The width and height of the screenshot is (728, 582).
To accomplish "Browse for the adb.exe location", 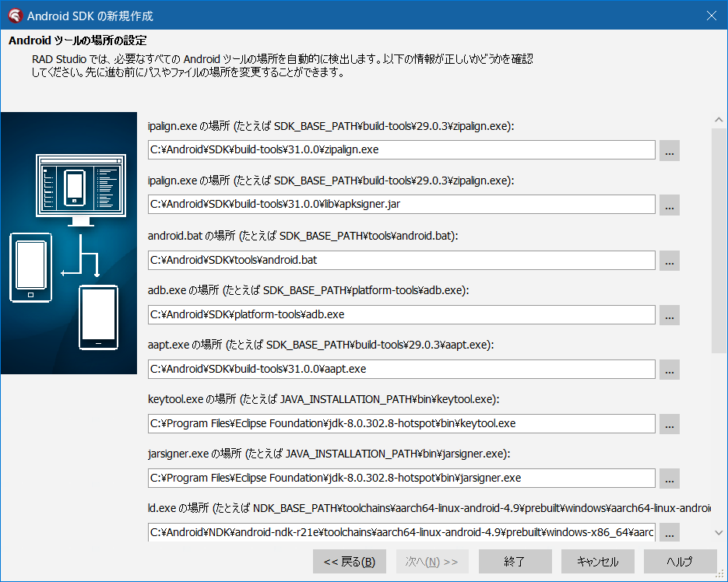I will 669,315.
